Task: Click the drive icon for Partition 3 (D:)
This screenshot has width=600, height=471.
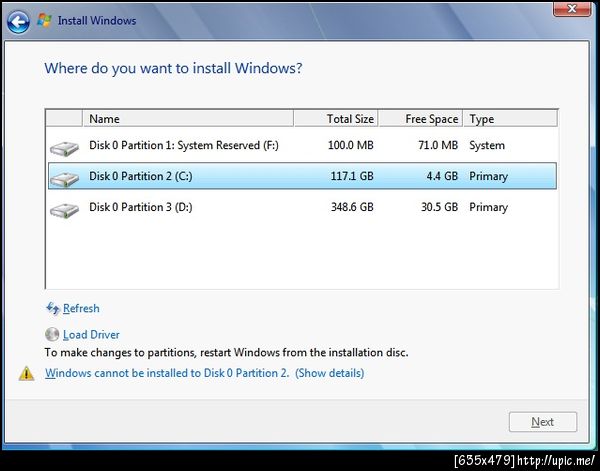Action: [x=64, y=210]
